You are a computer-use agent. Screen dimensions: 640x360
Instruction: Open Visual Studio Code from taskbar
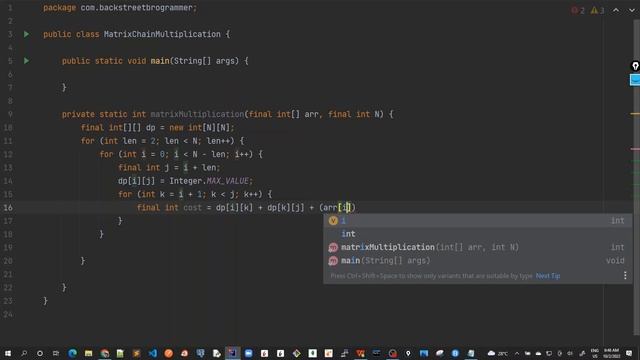pos(153,353)
